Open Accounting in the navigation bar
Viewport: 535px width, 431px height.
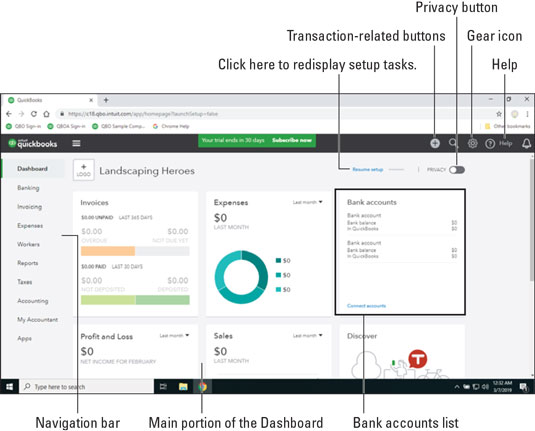[33, 301]
